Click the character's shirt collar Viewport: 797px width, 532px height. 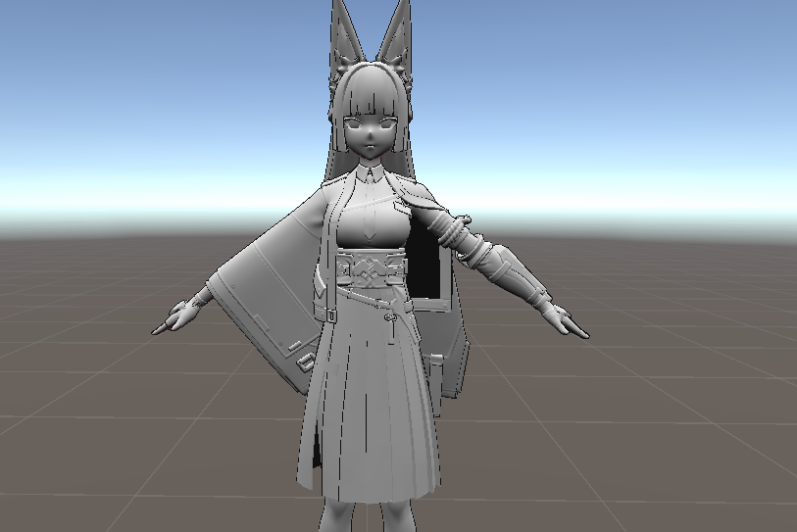point(369,174)
